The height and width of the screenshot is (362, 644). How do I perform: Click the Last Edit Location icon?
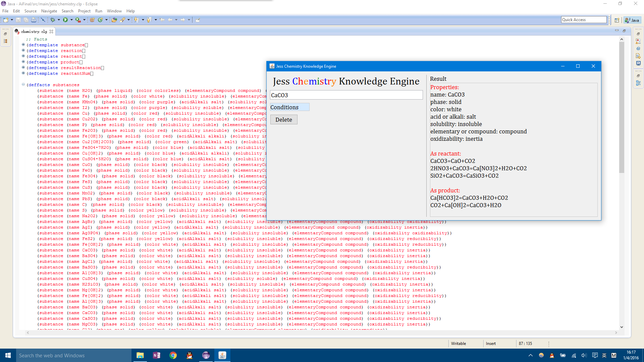pyautogui.click(x=162, y=20)
